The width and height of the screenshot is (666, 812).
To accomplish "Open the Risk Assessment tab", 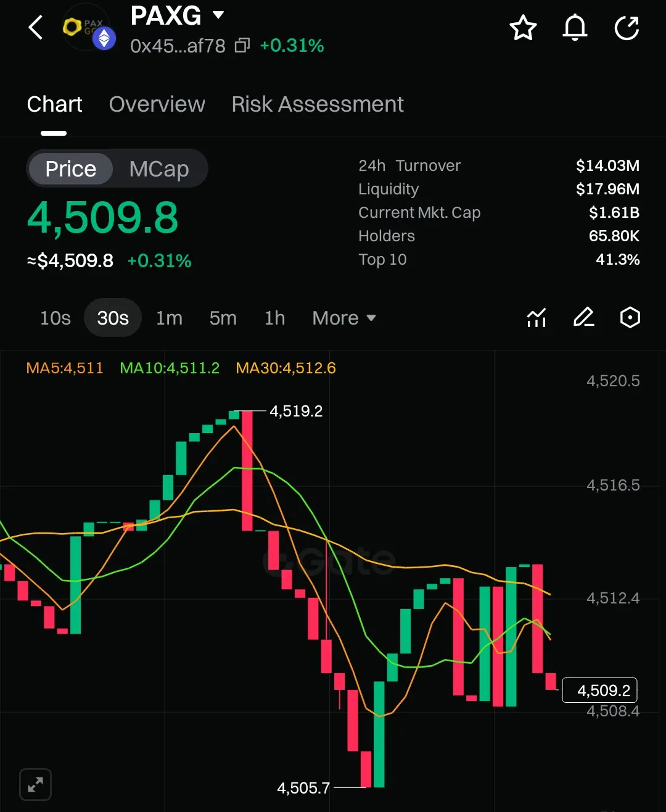I will click(318, 104).
